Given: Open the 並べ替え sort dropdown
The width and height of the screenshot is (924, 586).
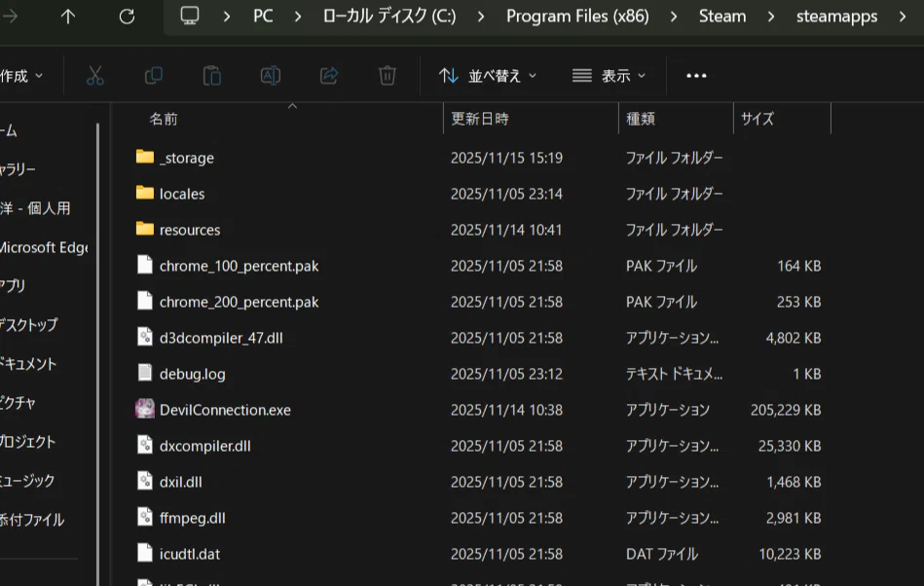Looking at the screenshot, I should click(488, 76).
